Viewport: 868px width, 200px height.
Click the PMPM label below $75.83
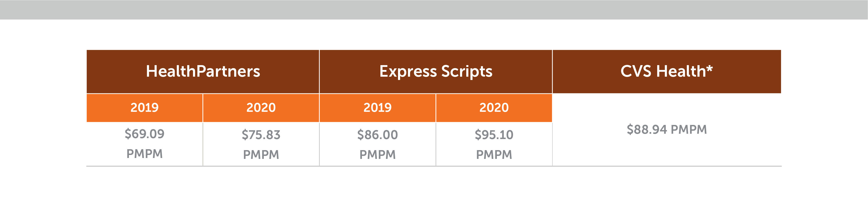click(261, 155)
